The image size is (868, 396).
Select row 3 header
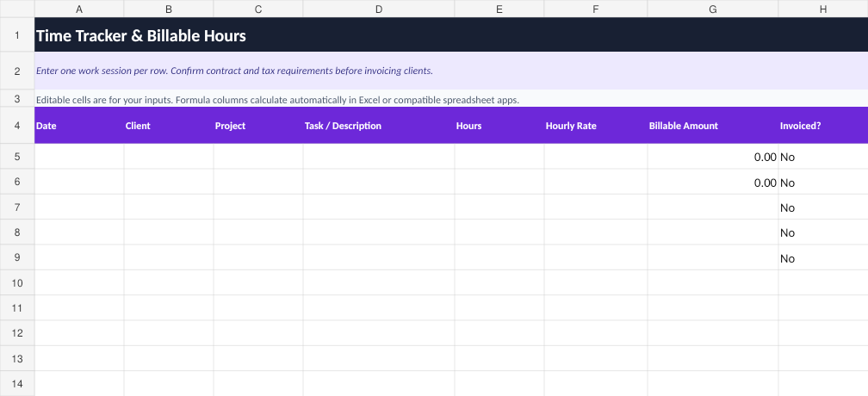[17, 98]
